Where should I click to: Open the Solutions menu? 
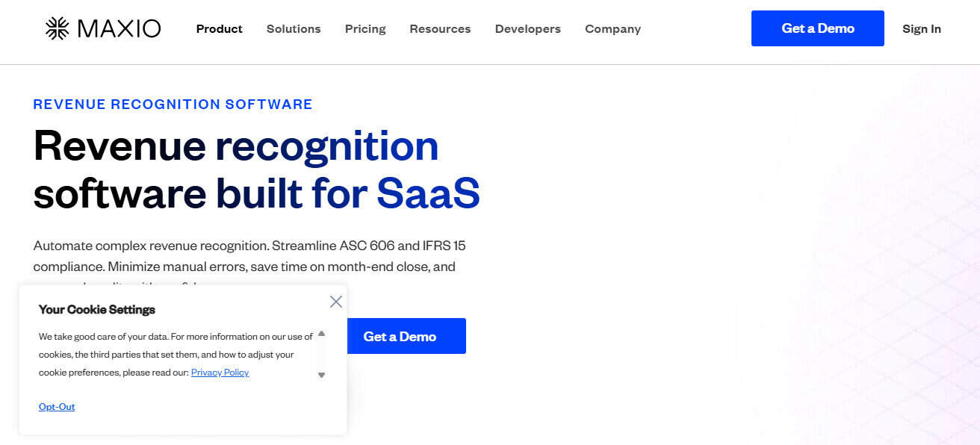[293, 29]
